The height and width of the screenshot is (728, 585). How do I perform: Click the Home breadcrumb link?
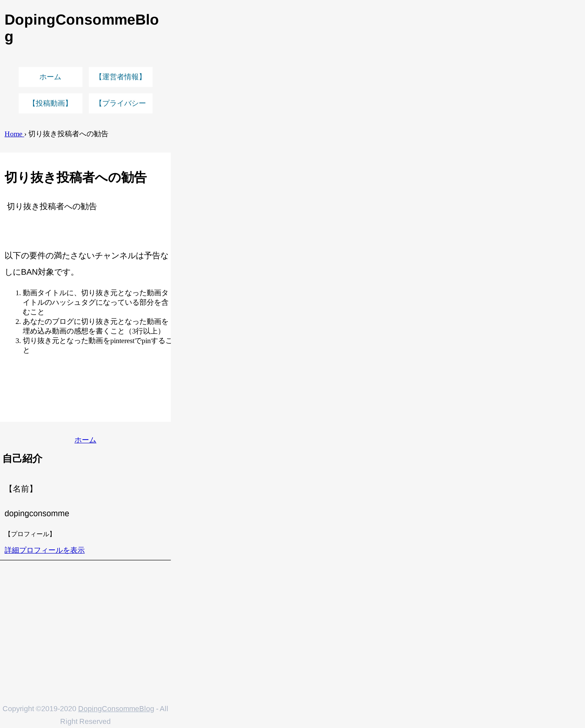(14, 134)
